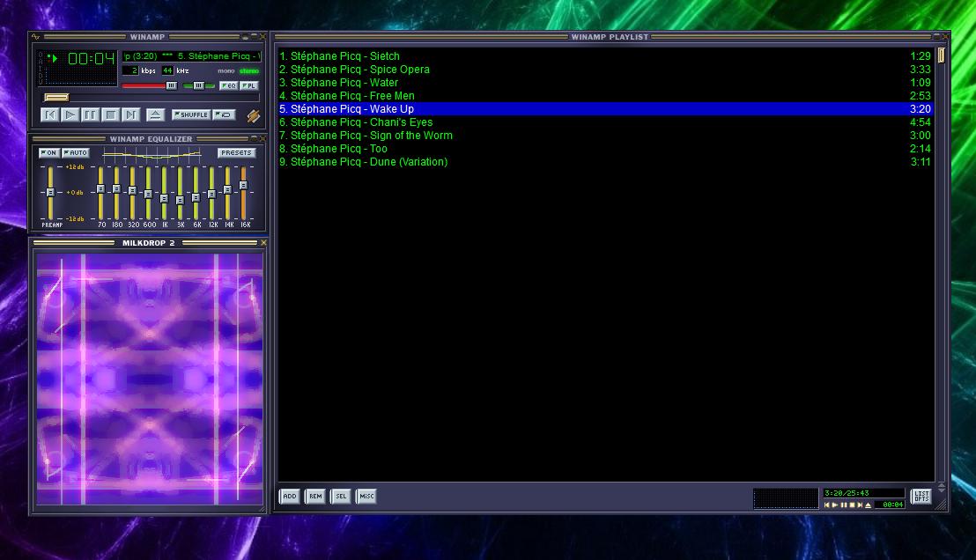Click the playlist mini Previous button

point(826,505)
